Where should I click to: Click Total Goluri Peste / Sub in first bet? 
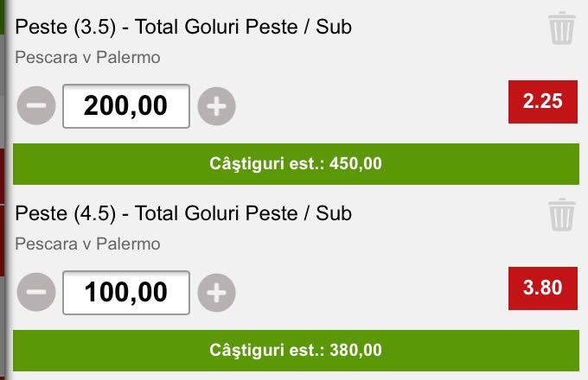(x=243, y=27)
